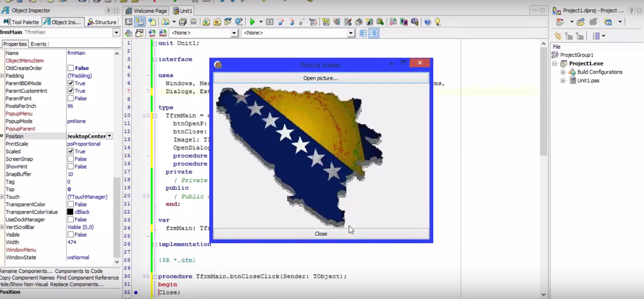The height and width of the screenshot is (299, 644).
Task: Enable the ScreenSnap checkbox
Action: (x=70, y=159)
